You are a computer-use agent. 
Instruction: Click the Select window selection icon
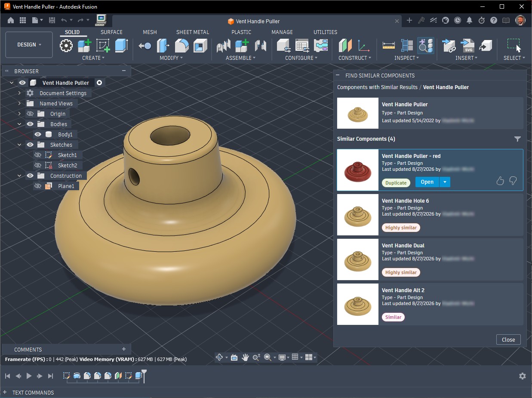pyautogui.click(x=514, y=45)
